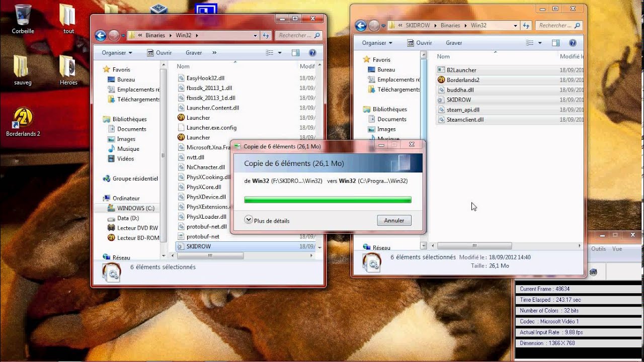This screenshot has width=644, height=362.
Task: Open Organiser menu in left window
Action: [x=117, y=52]
